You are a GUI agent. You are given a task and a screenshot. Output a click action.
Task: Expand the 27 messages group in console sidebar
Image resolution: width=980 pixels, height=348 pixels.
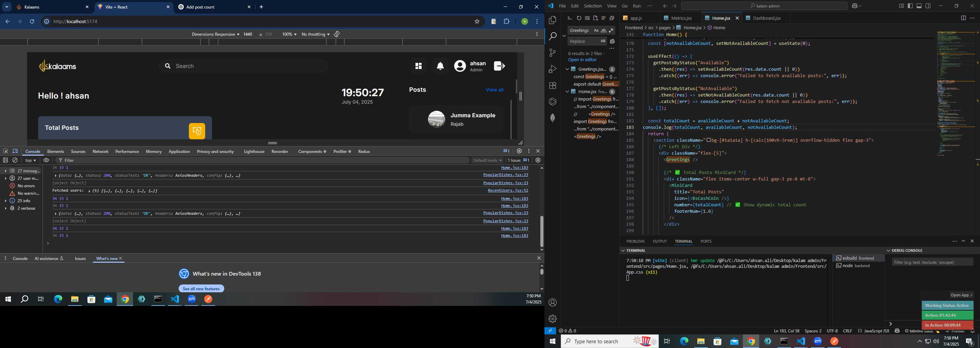pos(6,171)
